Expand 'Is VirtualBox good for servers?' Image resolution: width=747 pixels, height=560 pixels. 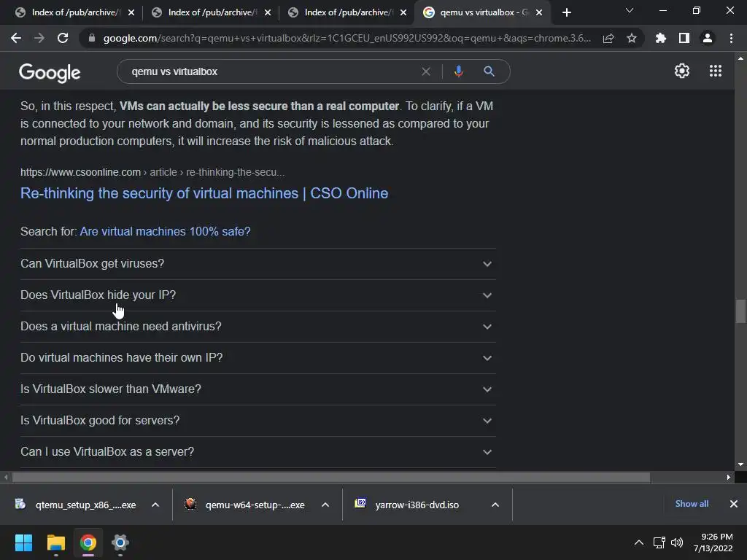click(x=258, y=421)
